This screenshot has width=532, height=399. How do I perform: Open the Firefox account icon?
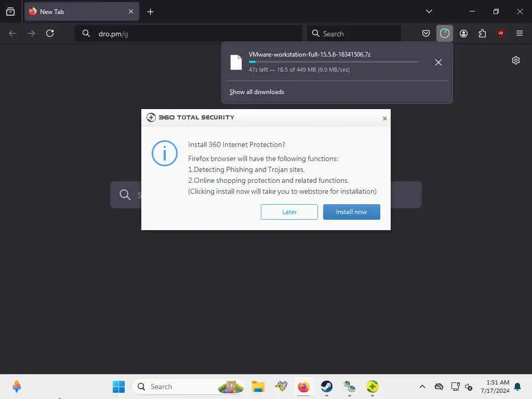coord(463,33)
